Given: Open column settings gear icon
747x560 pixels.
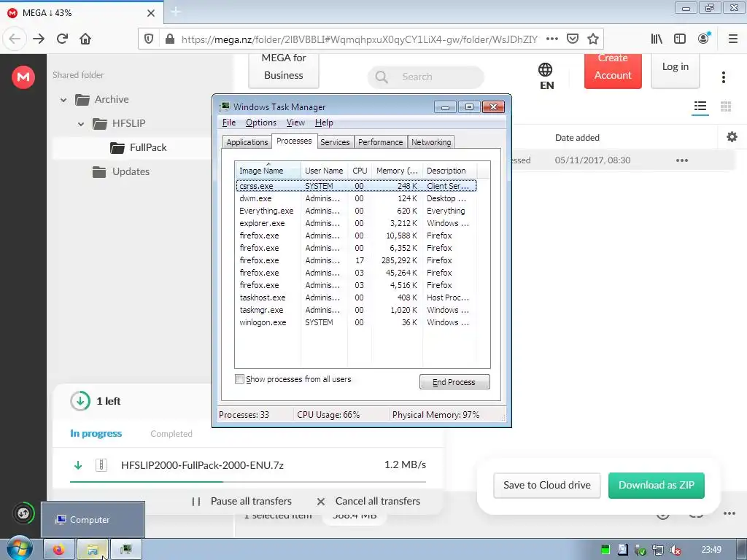Looking at the screenshot, I should coord(732,137).
